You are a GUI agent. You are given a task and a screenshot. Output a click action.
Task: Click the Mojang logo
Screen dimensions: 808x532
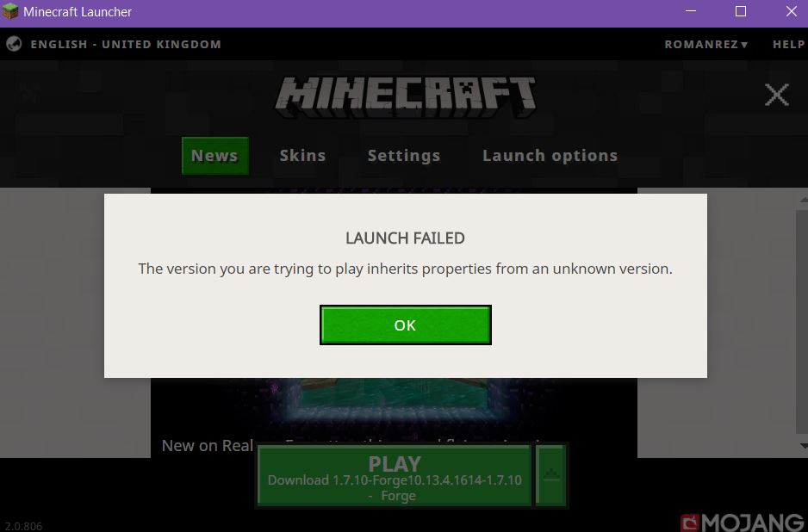743,522
